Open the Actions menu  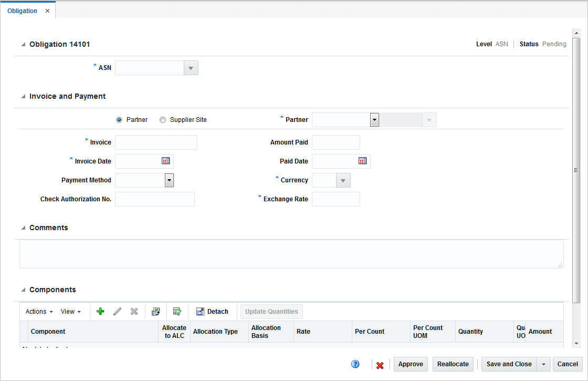tap(39, 312)
